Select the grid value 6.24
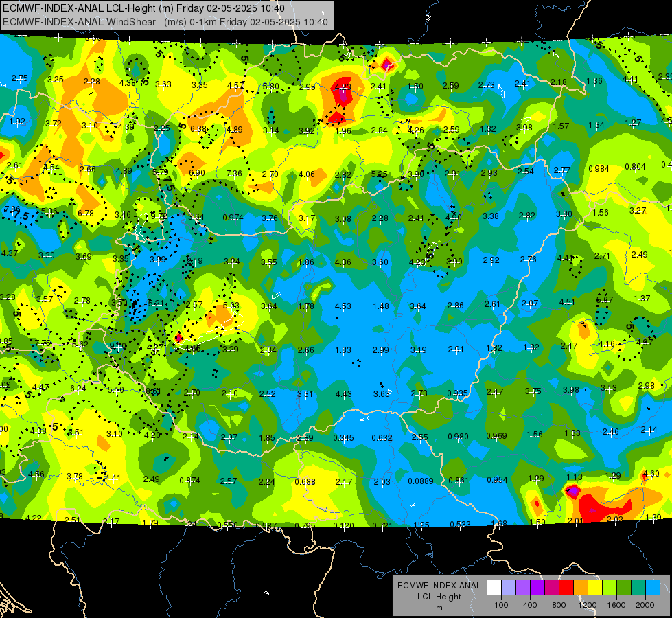The image size is (672, 618). [78, 388]
